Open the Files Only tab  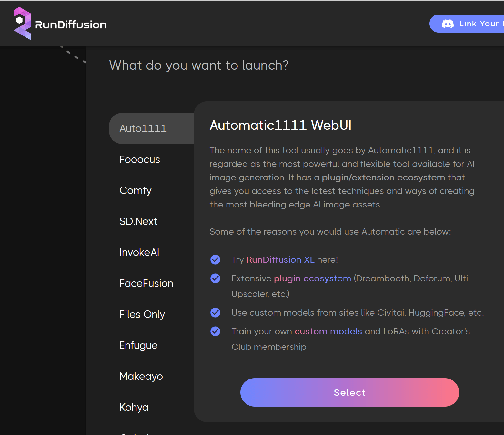pyautogui.click(x=142, y=314)
